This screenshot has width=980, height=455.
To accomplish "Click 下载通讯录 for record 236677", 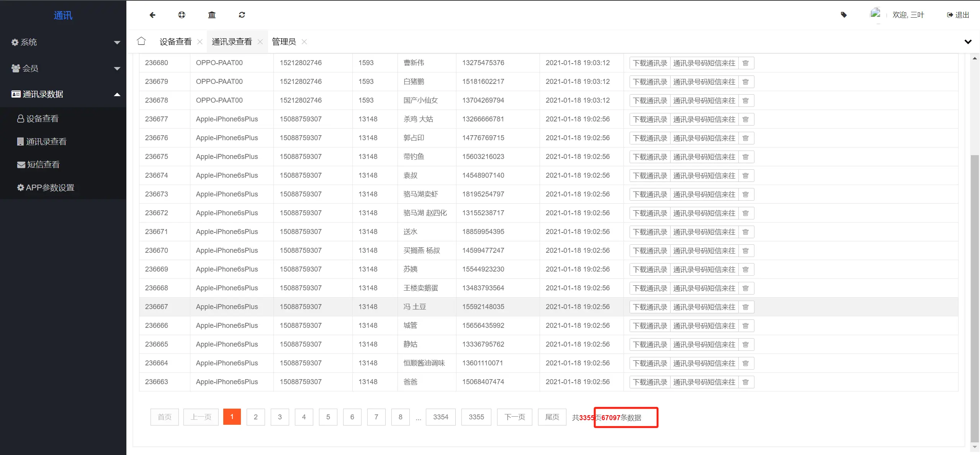I will point(650,119).
